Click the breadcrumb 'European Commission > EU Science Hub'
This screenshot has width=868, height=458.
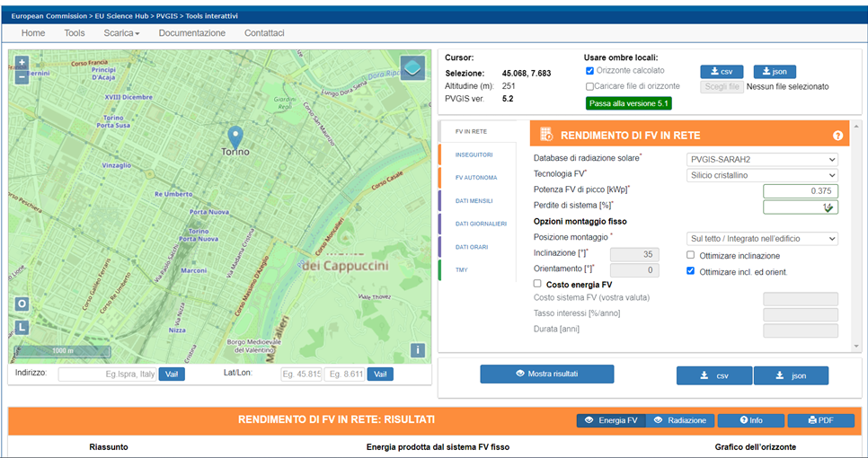tap(80, 16)
